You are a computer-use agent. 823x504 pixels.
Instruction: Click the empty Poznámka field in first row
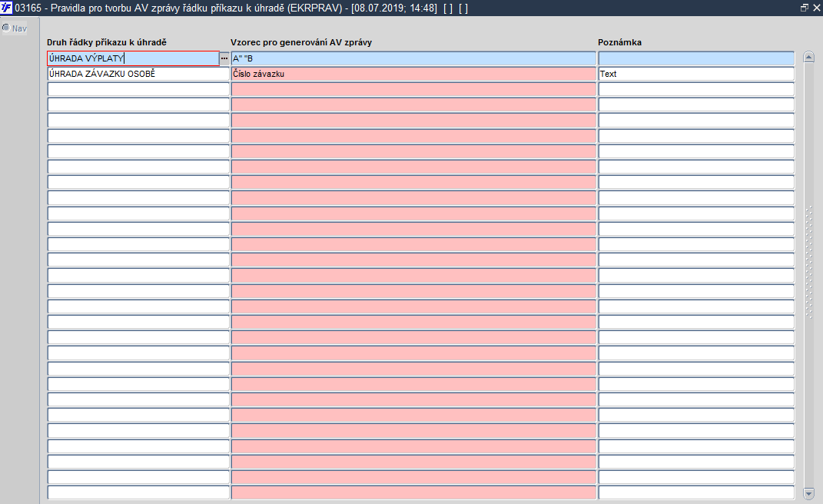pyautogui.click(x=696, y=58)
